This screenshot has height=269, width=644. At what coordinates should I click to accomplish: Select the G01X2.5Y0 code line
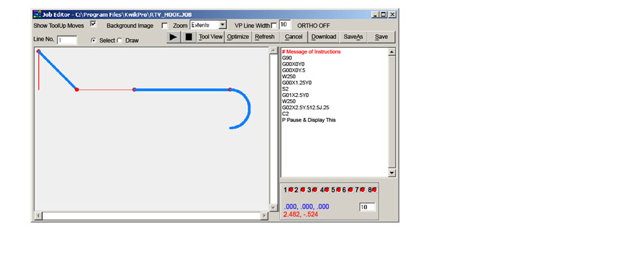[x=295, y=95]
